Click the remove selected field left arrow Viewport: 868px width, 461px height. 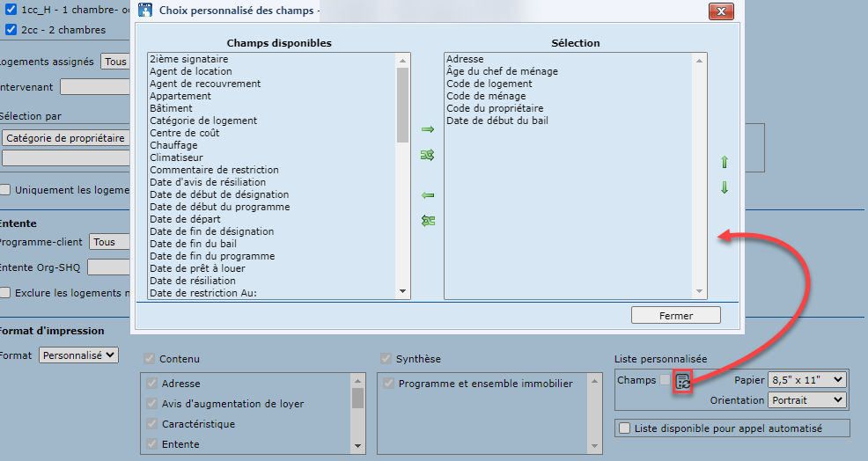428,195
